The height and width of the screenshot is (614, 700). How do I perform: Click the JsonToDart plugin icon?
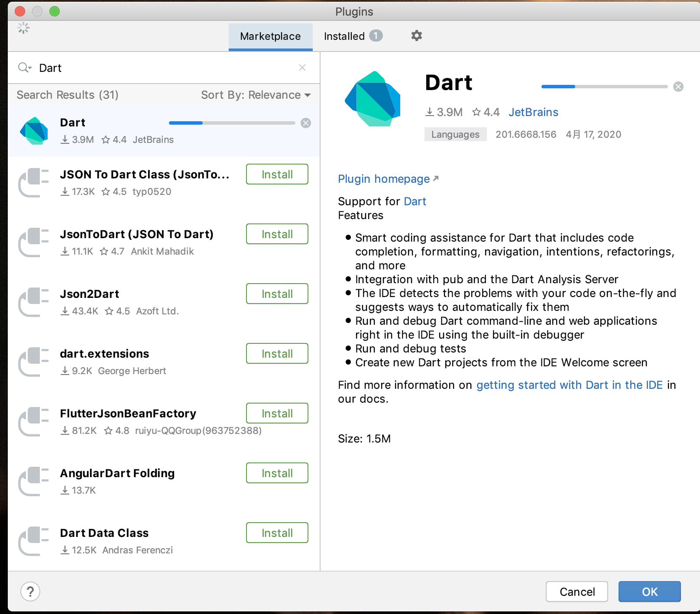34,242
